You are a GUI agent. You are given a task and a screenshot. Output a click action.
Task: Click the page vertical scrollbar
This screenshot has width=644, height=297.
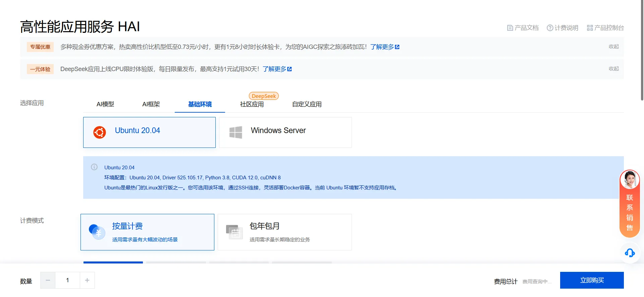[642, 50]
